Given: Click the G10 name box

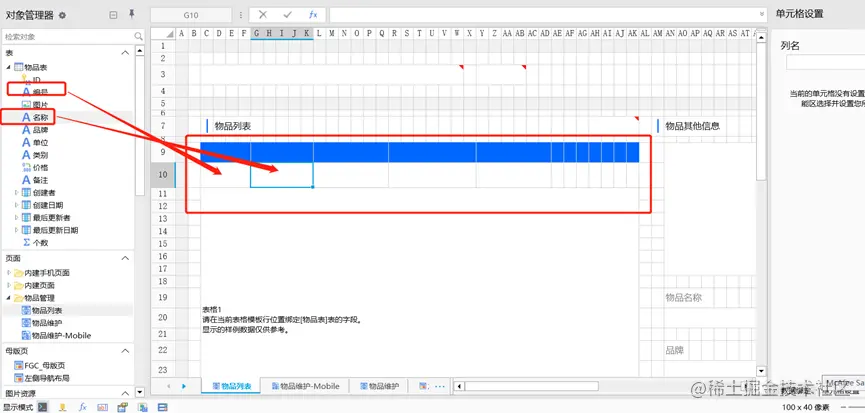Looking at the screenshot, I should click(191, 15).
